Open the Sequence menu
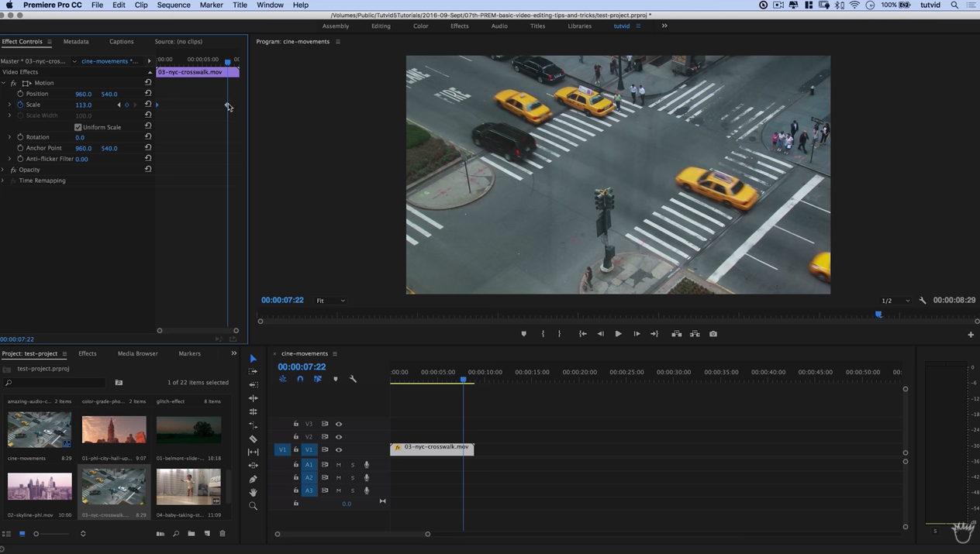This screenshot has width=980, height=554. 174,5
